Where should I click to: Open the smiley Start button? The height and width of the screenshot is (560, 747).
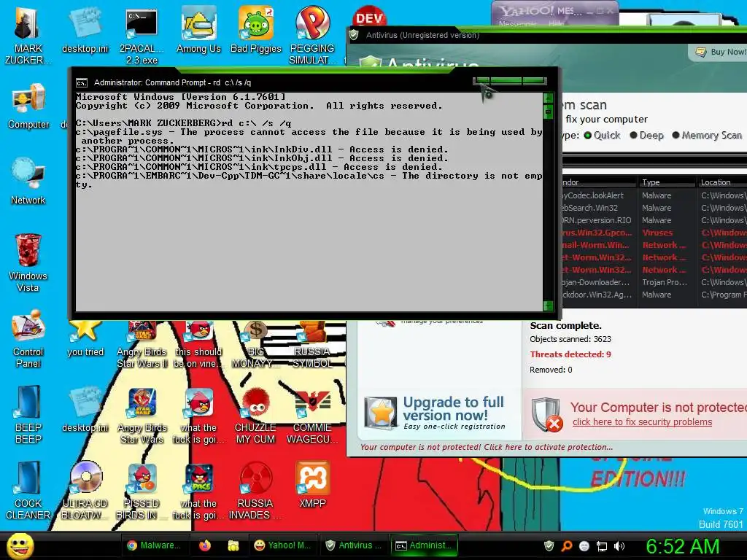(20, 545)
